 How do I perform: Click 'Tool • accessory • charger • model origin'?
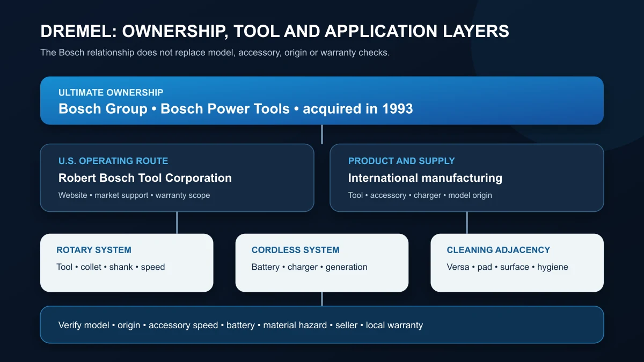[420, 195]
